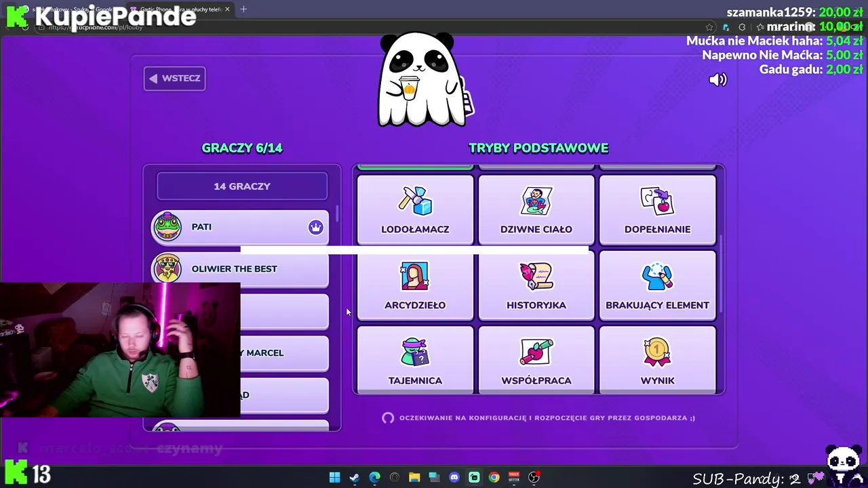
Task: Pick the Brakujący Element mode
Action: click(658, 285)
